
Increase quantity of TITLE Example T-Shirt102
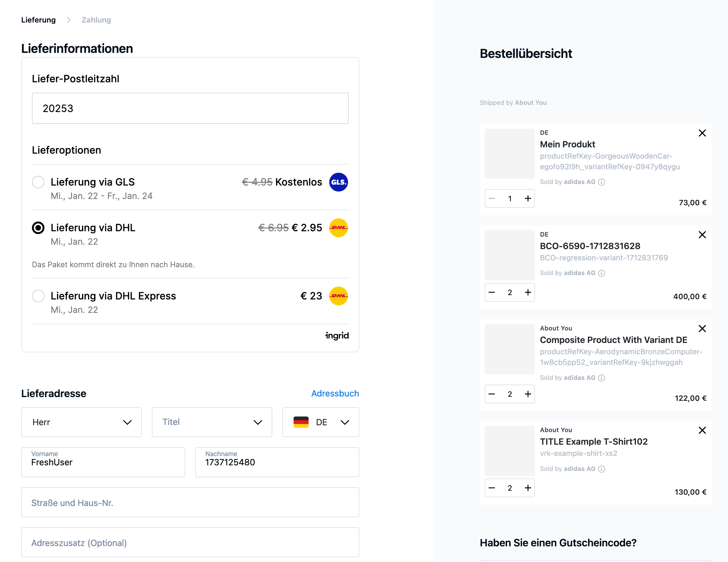[528, 488]
